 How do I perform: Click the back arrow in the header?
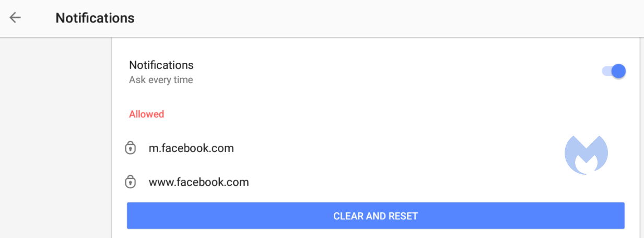(15, 18)
